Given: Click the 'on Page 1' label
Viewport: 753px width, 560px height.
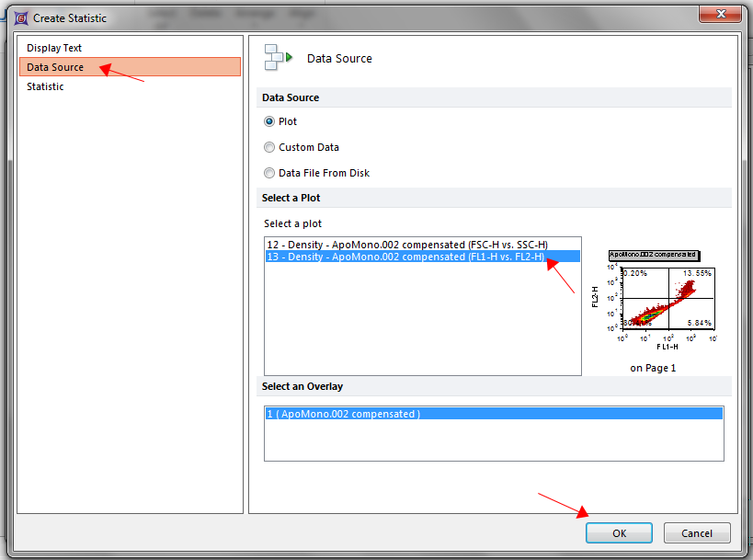Looking at the screenshot, I should 653,368.
